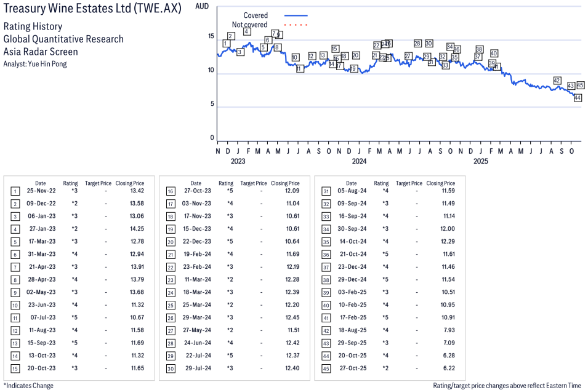Viewport: 588px width, 390px height.
Task: Click chart marker 4 above the price line
Action: pos(246,31)
